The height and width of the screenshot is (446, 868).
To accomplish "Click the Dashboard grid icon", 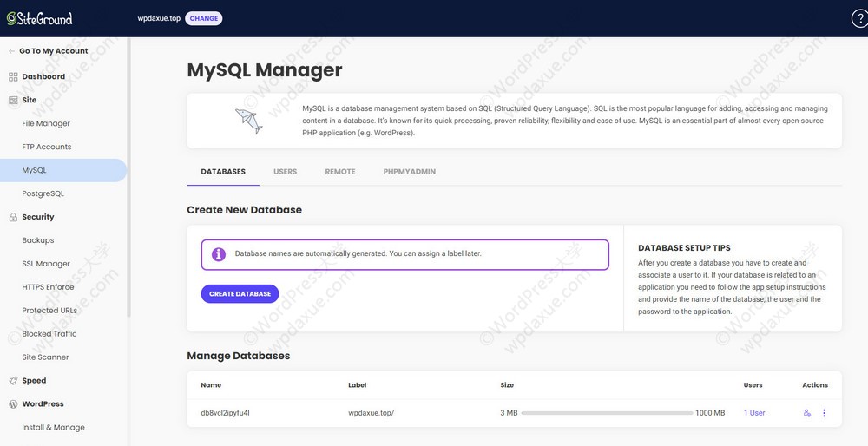I will coord(13,77).
